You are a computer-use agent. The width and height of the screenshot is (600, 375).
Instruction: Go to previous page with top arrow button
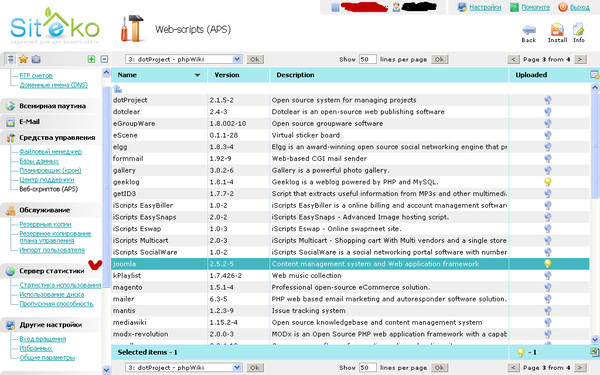(513, 59)
